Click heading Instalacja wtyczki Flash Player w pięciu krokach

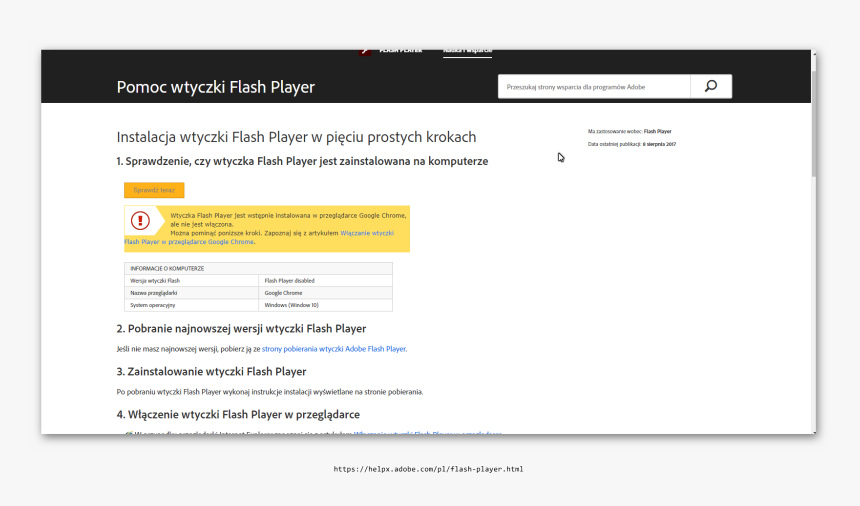tap(296, 137)
